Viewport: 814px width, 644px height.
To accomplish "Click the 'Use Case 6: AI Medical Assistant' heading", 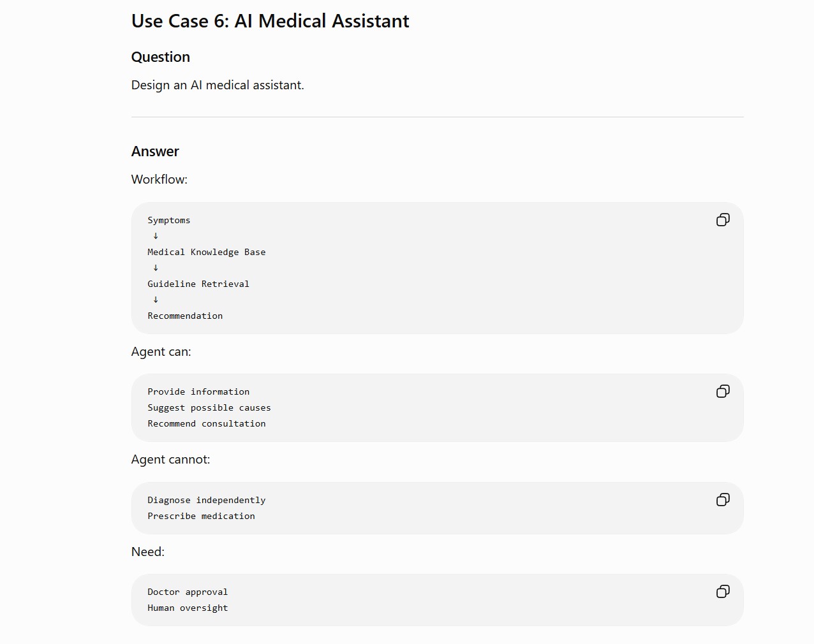I will [x=270, y=21].
